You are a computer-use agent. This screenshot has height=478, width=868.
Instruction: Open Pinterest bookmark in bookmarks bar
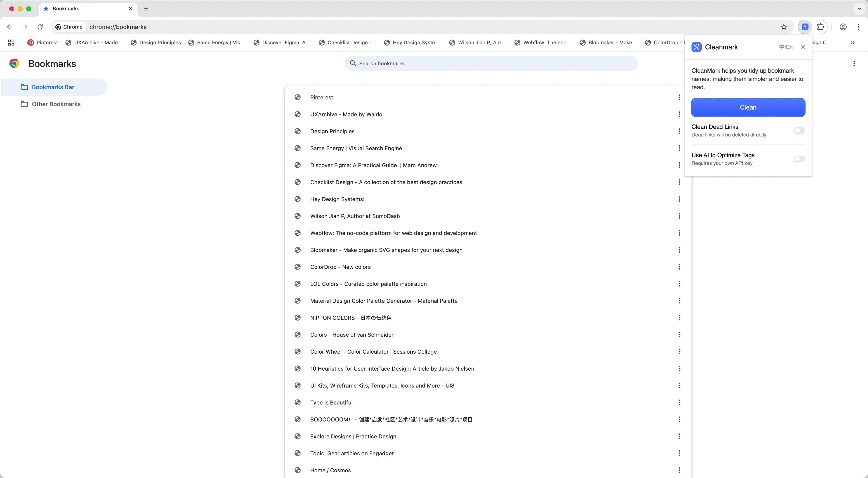43,43
